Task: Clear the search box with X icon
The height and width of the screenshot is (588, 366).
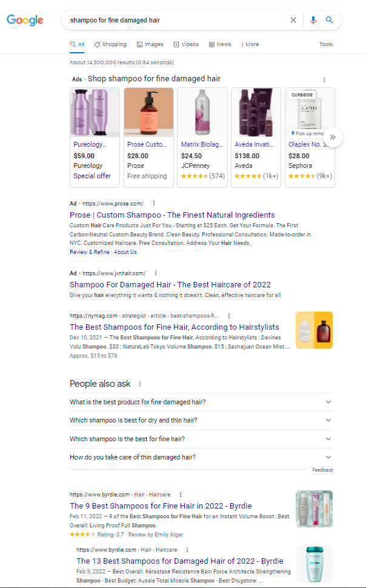Action: 293,20
